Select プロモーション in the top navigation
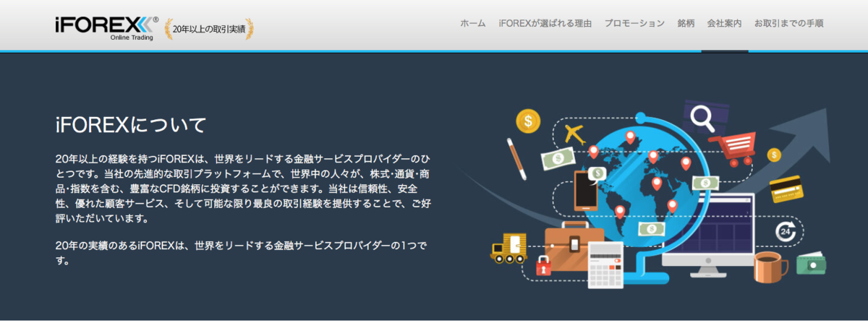This screenshot has width=868, height=336. (634, 24)
